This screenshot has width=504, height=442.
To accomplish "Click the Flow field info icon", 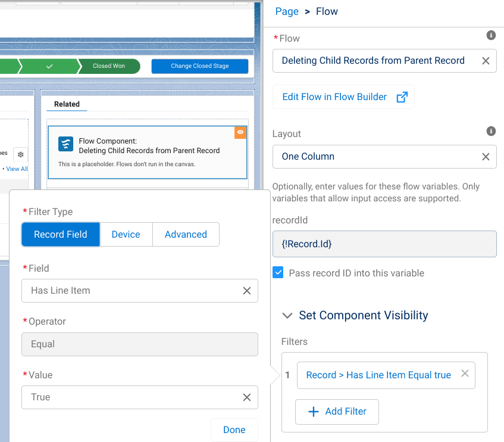I will (491, 35).
